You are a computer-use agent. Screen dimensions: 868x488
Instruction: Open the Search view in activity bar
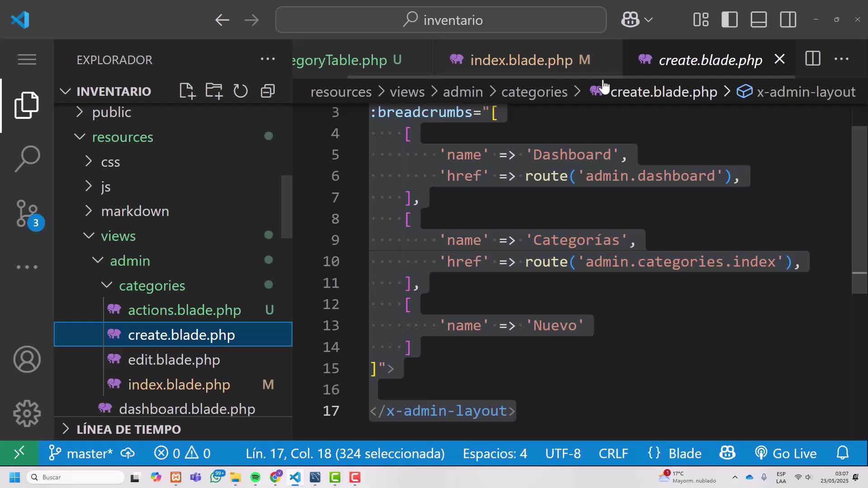click(x=27, y=159)
